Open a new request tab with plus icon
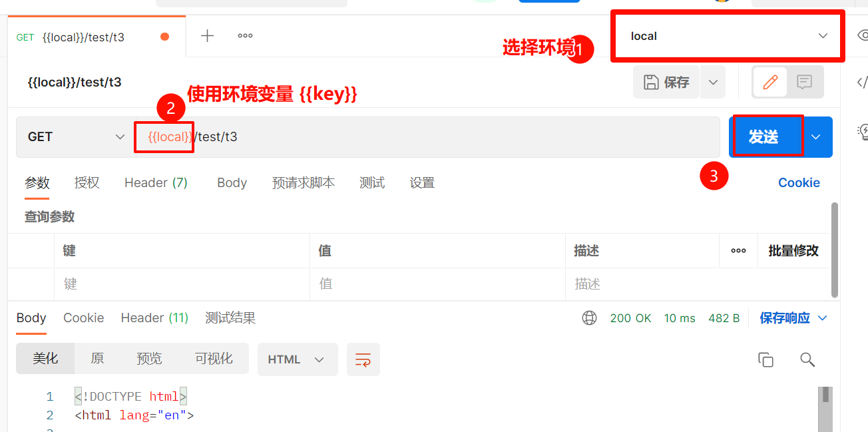Viewport: 868px width, 432px height. (x=208, y=36)
